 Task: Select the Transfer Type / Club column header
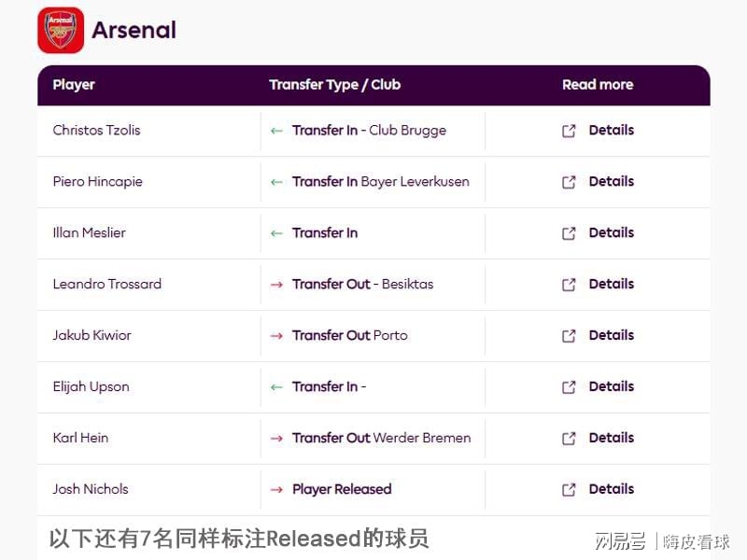(335, 85)
